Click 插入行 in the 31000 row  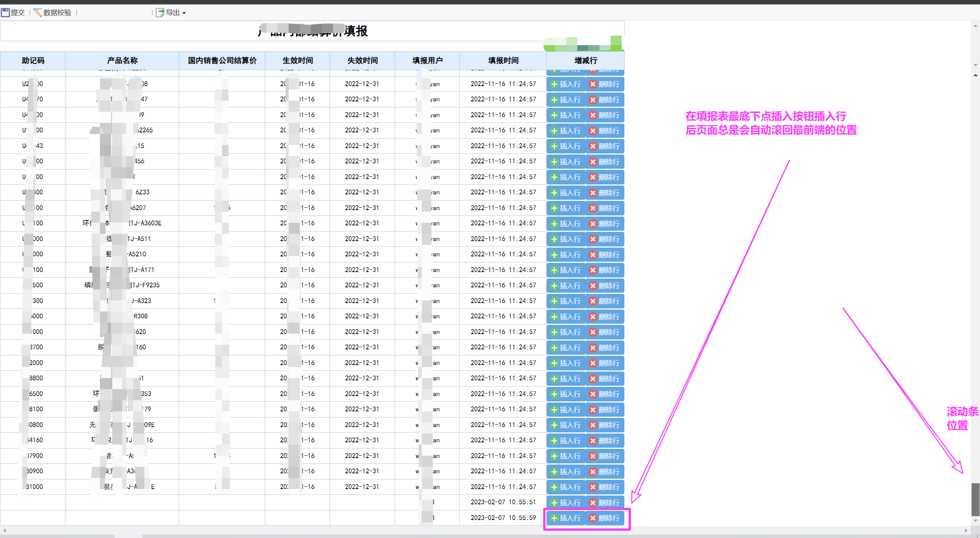pyautogui.click(x=566, y=487)
